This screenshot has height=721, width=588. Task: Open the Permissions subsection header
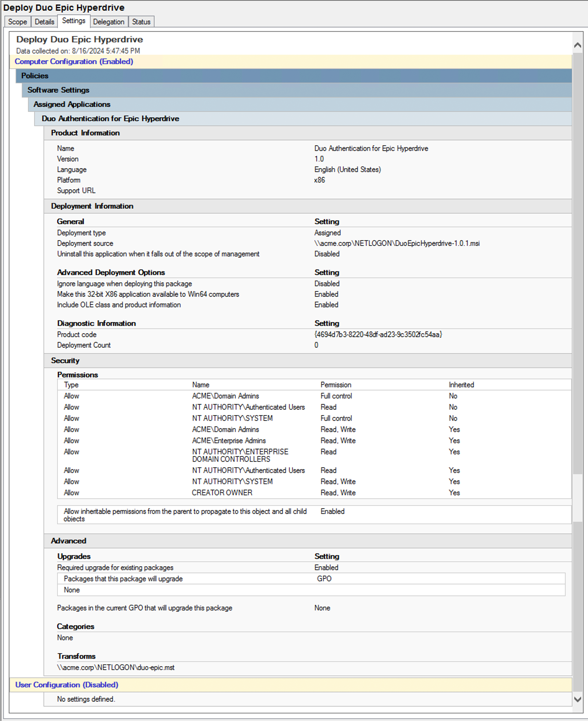pyautogui.click(x=78, y=375)
